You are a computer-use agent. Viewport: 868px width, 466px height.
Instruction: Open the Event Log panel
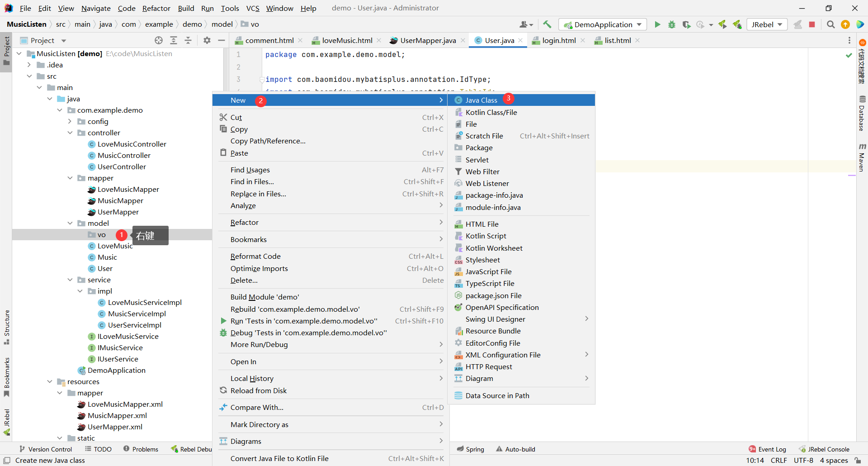(767, 449)
